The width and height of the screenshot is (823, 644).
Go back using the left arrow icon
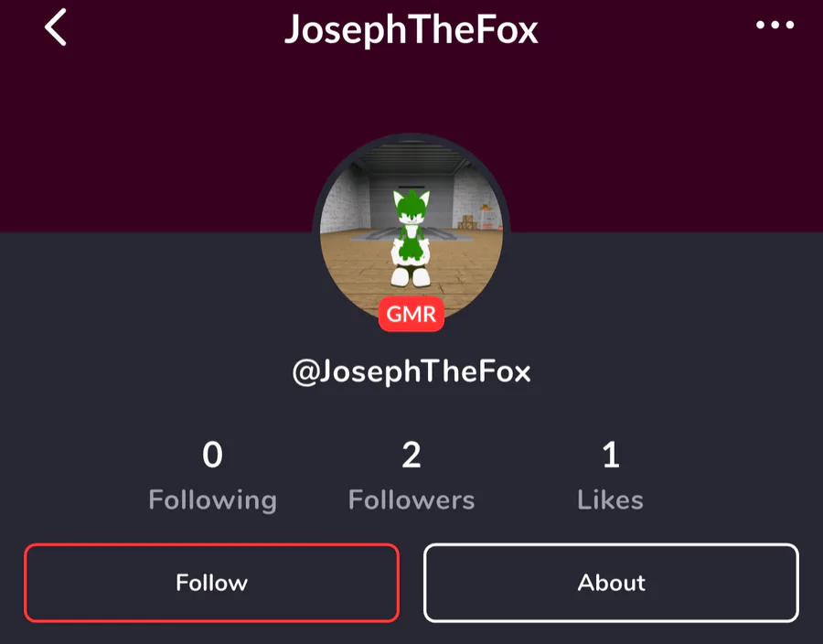[56, 27]
